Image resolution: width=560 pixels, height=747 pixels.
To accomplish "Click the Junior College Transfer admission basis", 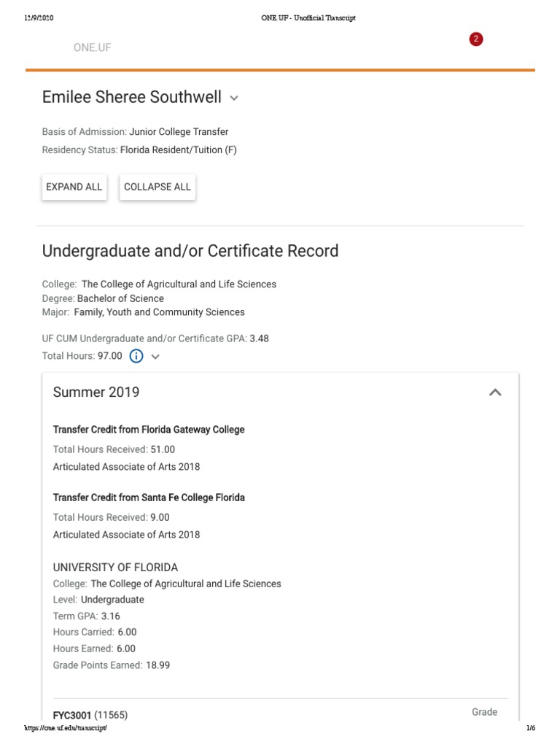I will point(179,132).
